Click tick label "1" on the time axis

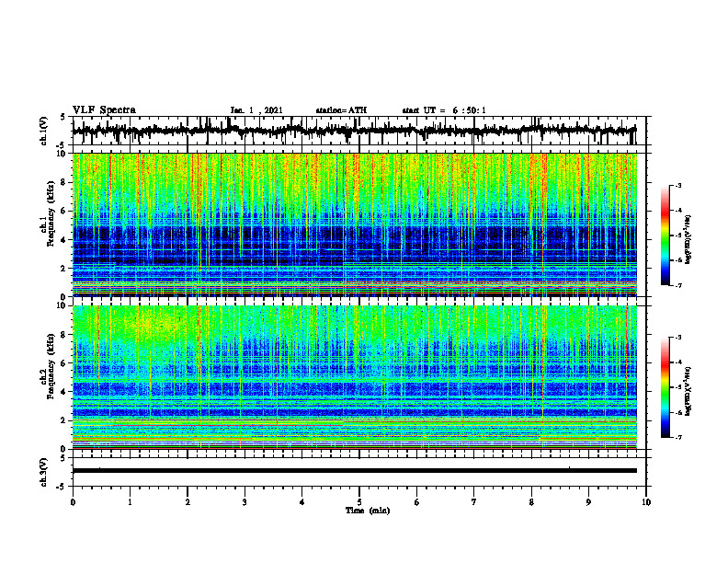pos(130,502)
